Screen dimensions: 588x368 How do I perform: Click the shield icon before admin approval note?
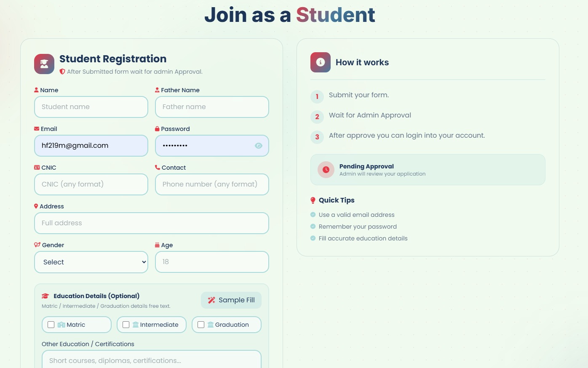pyautogui.click(x=62, y=72)
